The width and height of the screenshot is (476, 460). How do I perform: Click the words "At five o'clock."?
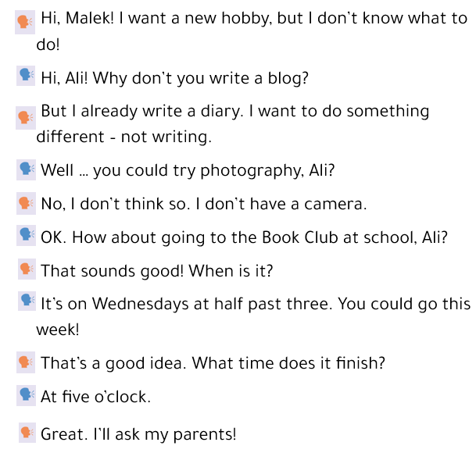95,398
